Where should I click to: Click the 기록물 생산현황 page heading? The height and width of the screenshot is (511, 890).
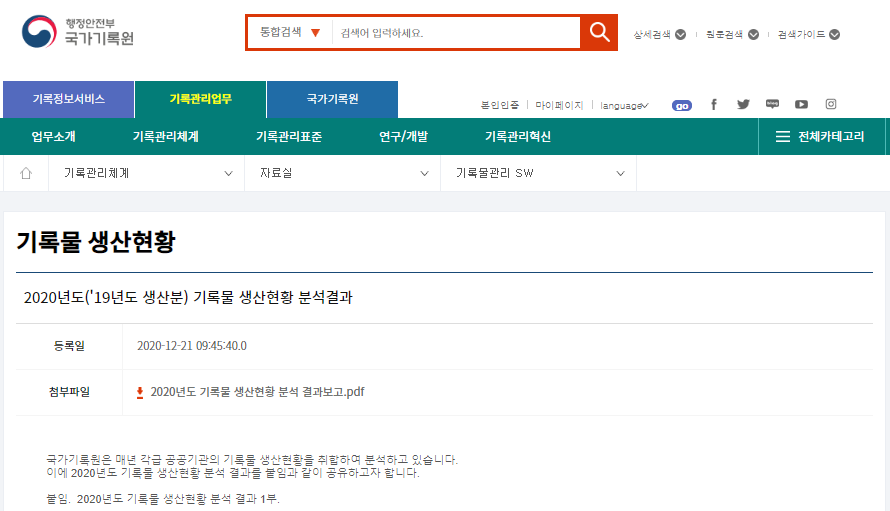[96, 242]
